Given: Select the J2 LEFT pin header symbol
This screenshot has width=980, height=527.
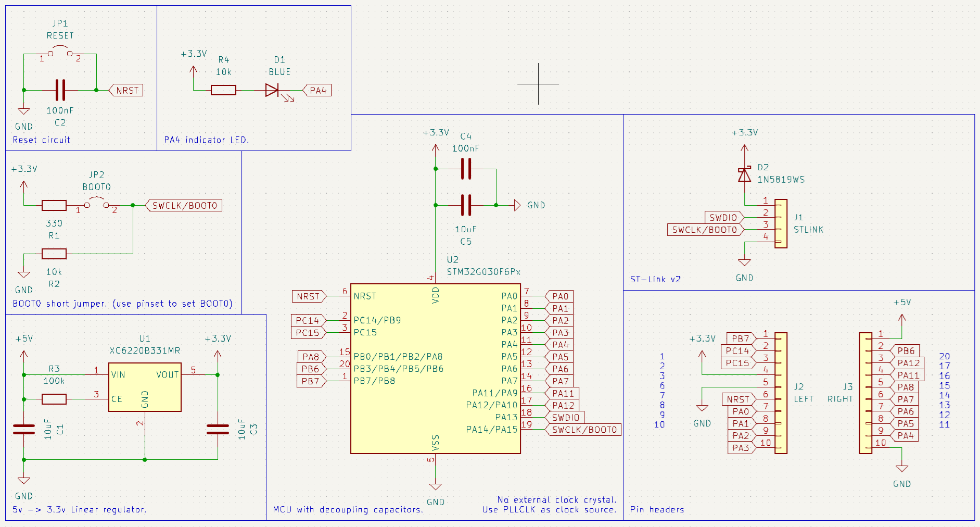Looking at the screenshot, I should [x=781, y=393].
